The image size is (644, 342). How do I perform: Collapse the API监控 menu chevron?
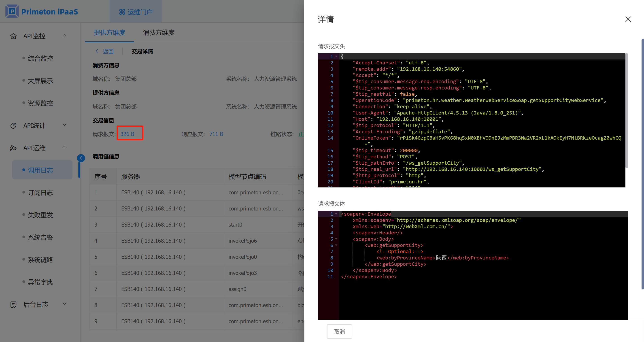(x=64, y=35)
